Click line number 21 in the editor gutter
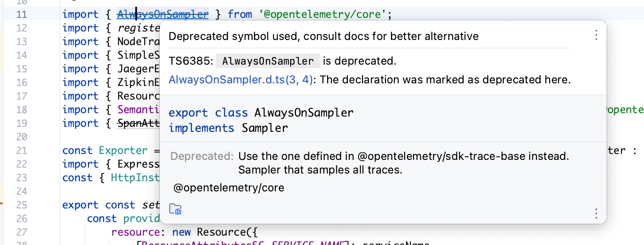This screenshot has height=245, width=644. [x=21, y=150]
